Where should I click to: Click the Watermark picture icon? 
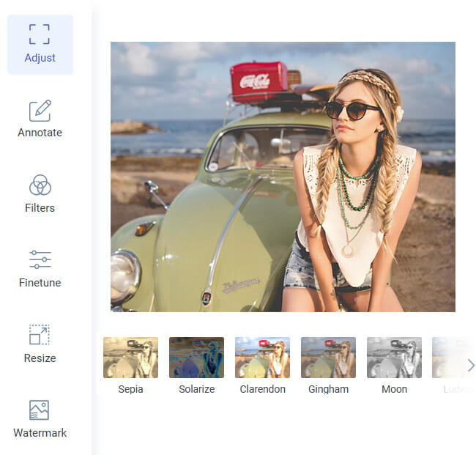[x=40, y=410]
